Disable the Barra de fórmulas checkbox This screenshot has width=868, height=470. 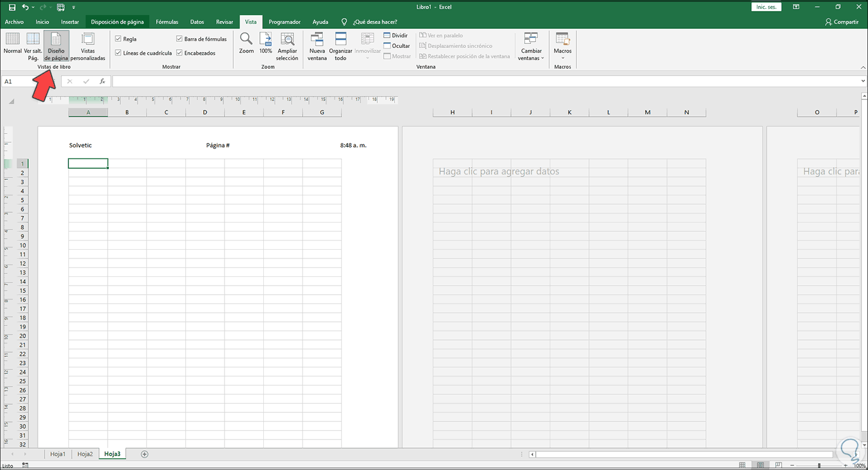point(179,39)
